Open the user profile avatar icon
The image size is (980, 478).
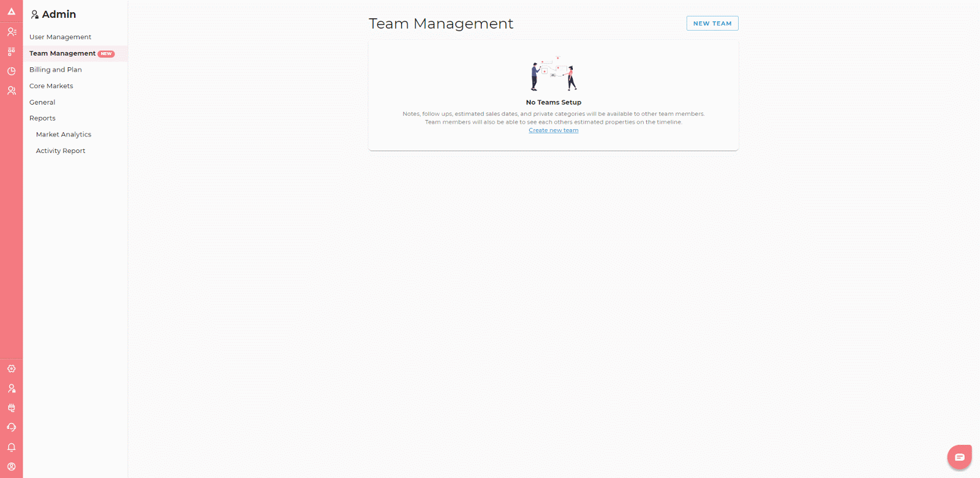[11, 466]
